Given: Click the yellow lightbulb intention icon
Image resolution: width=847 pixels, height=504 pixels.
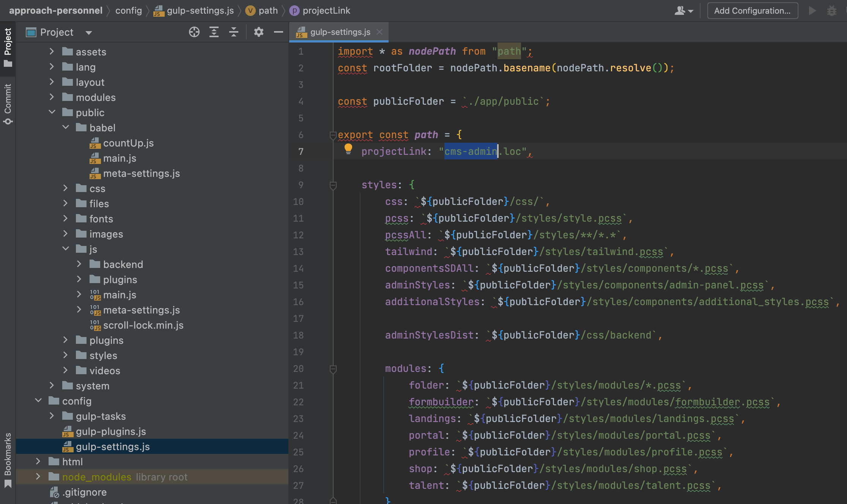Looking at the screenshot, I should click(x=348, y=149).
